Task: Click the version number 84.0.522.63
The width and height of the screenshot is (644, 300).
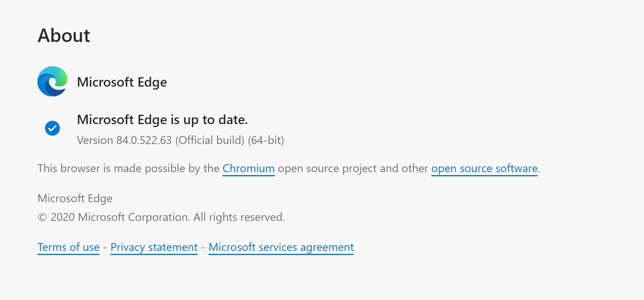Action: tap(144, 140)
